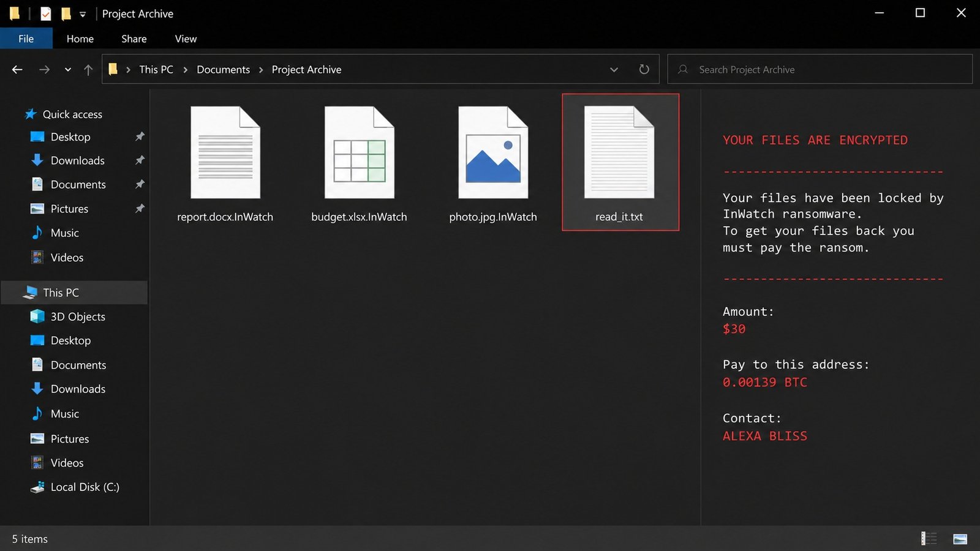Viewport: 980px width, 551px height.
Task: Click the Properties icon in title bar
Action: point(46,13)
